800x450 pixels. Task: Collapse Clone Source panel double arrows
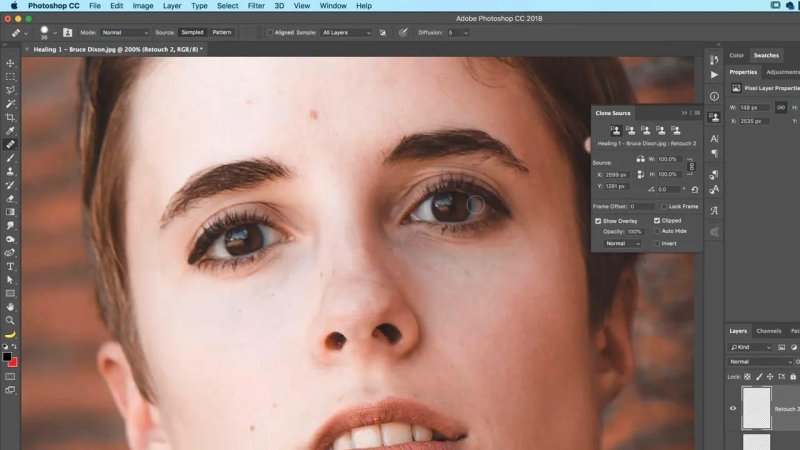pyautogui.click(x=684, y=113)
